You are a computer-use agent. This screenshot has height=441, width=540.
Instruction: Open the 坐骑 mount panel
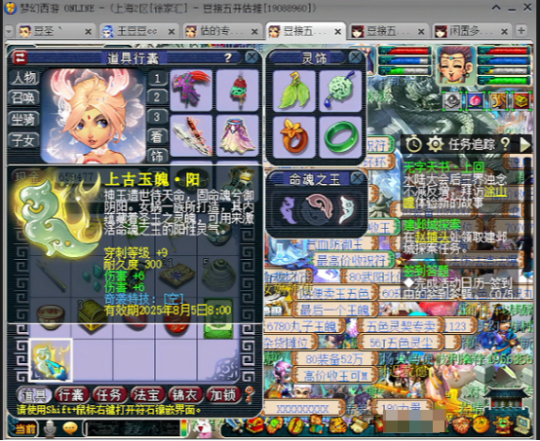pos(24,119)
